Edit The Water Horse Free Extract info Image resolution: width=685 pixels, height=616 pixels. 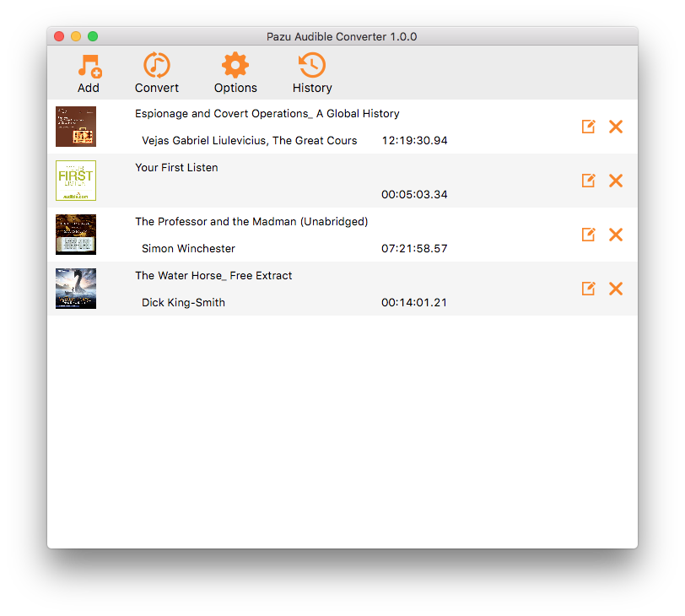(x=589, y=289)
